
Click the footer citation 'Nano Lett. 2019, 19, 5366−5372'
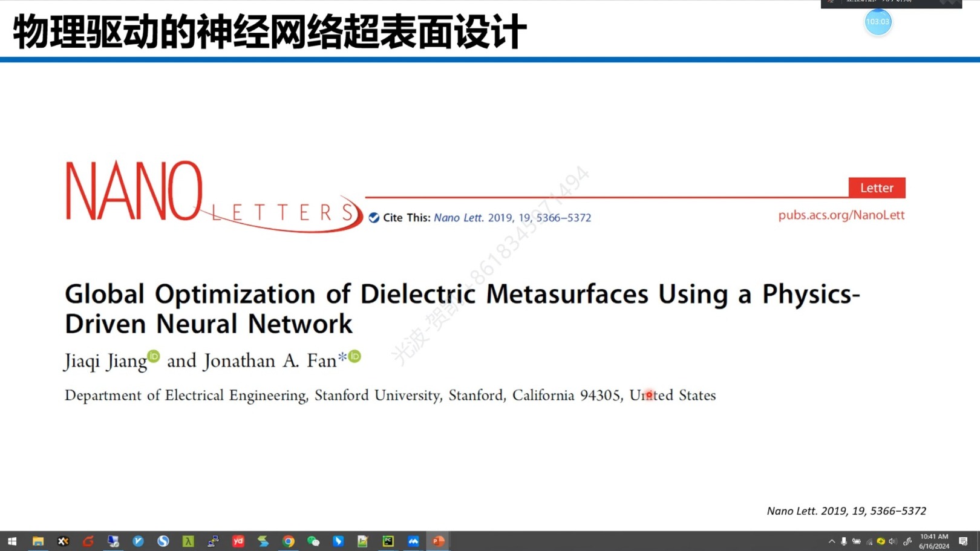[846, 511]
